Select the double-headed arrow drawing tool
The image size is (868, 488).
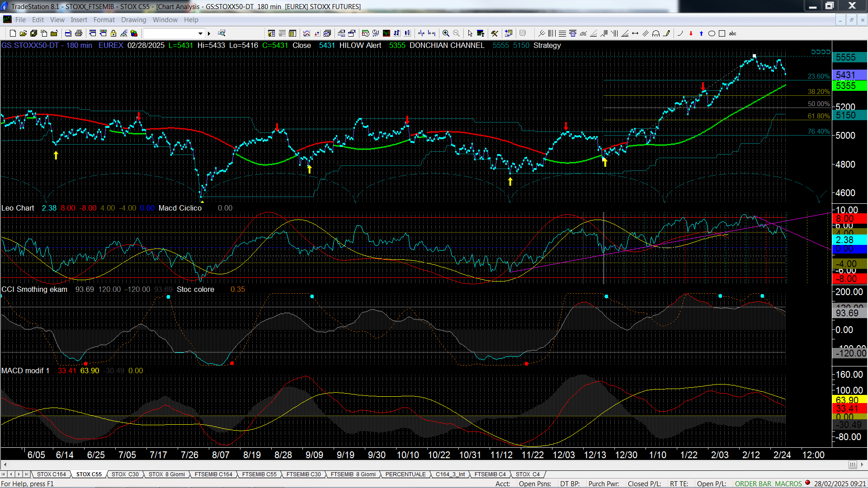point(635,33)
